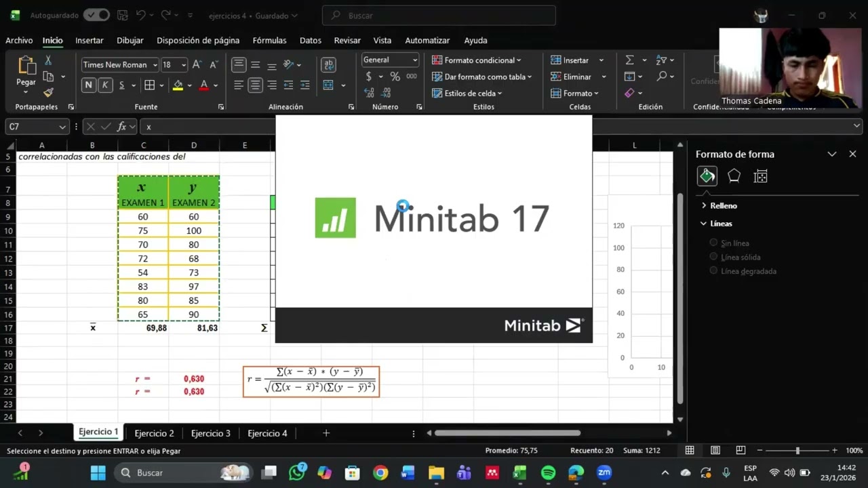Toggle underline S formatting
The width and height of the screenshot is (868, 488).
tap(121, 85)
